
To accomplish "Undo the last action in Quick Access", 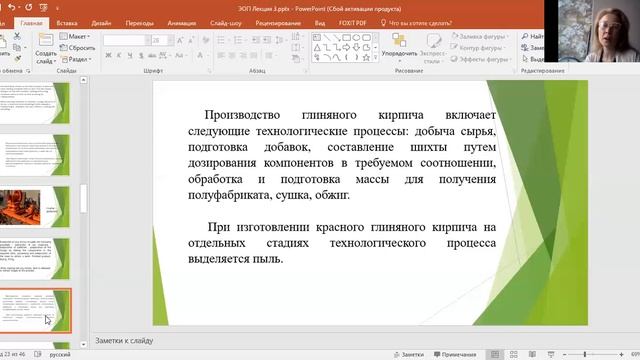I will coord(11,7).
